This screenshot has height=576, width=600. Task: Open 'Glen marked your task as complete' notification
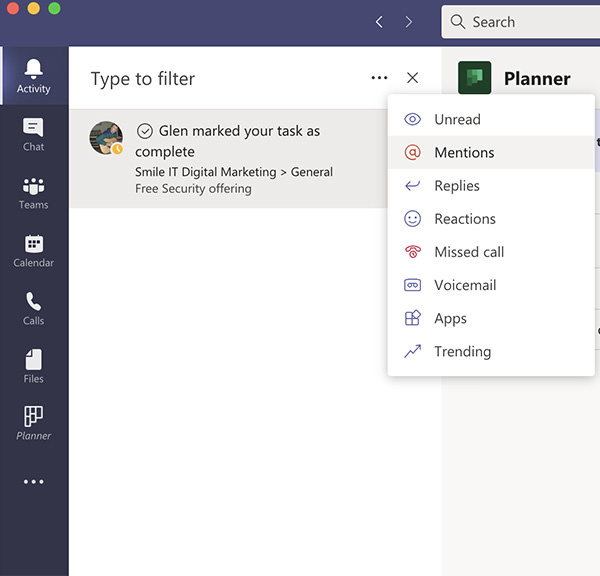point(229,158)
